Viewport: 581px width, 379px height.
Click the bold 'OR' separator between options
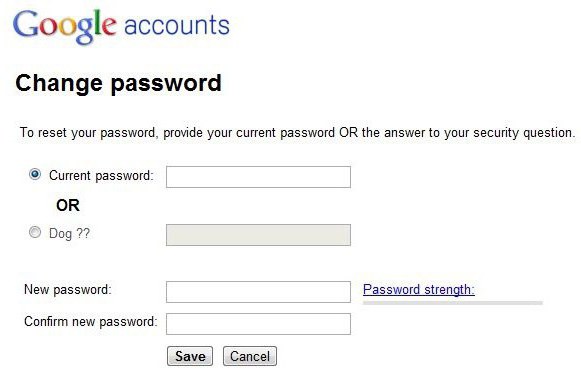(x=68, y=205)
